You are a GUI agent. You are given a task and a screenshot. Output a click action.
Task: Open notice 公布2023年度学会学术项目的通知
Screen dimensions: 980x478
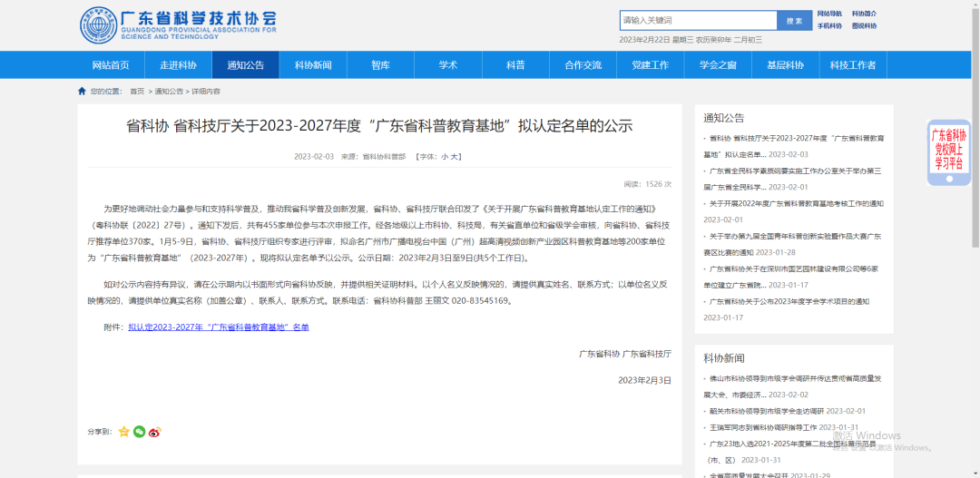pos(789,301)
